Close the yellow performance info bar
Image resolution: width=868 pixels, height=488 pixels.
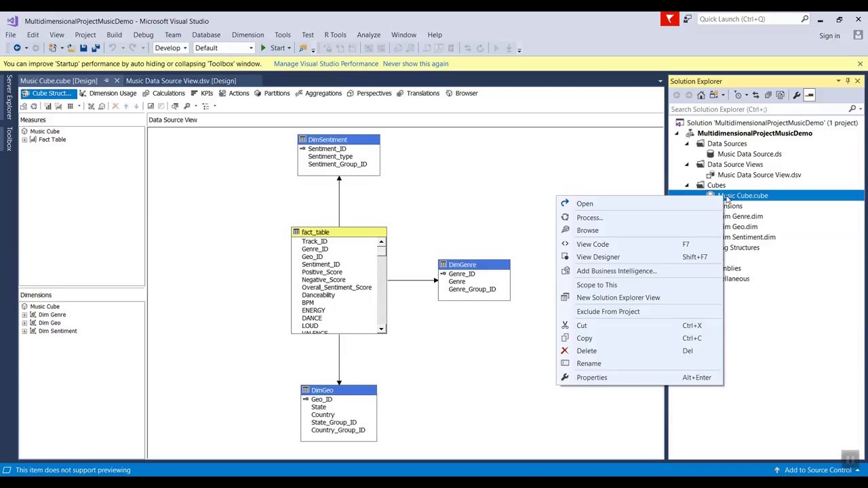tap(860, 64)
